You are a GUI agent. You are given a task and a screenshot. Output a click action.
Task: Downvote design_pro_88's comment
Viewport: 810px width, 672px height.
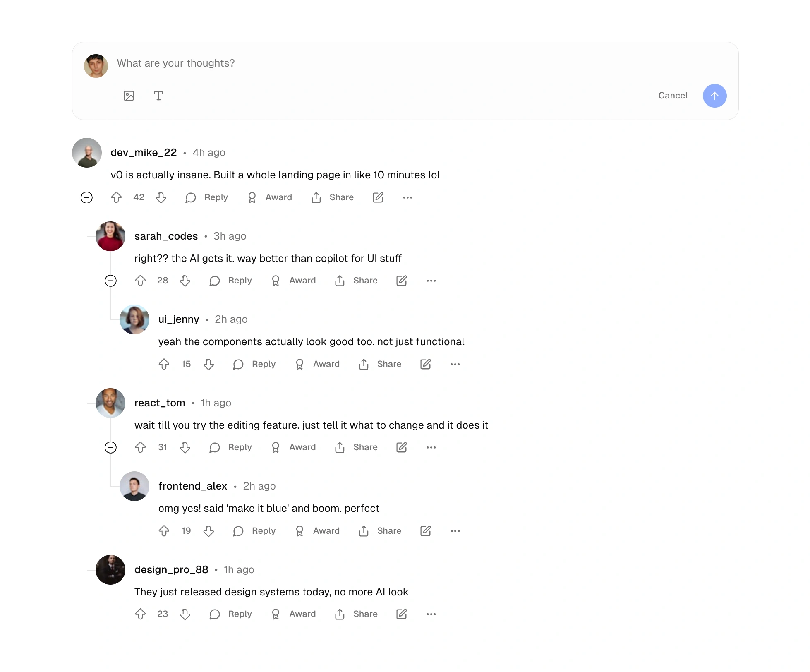pyautogui.click(x=185, y=614)
